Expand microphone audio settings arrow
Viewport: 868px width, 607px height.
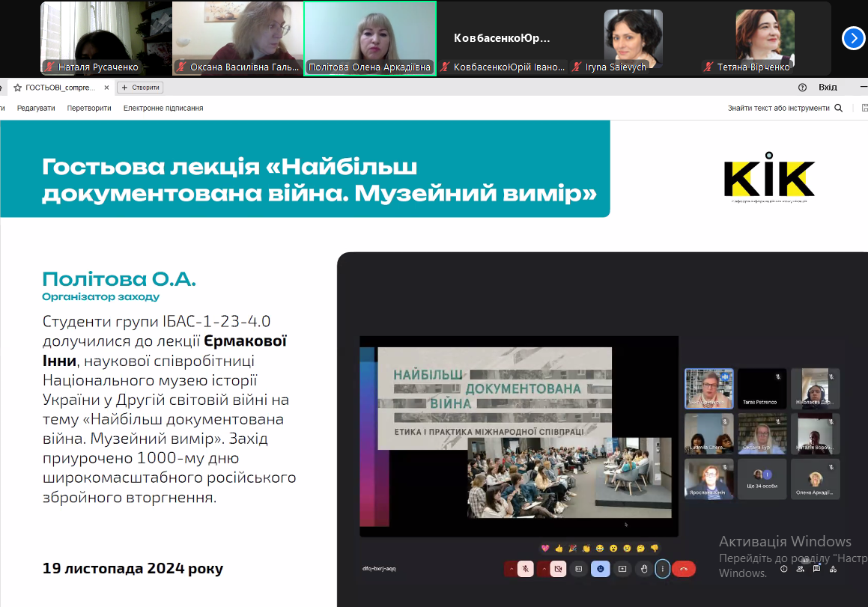512,569
